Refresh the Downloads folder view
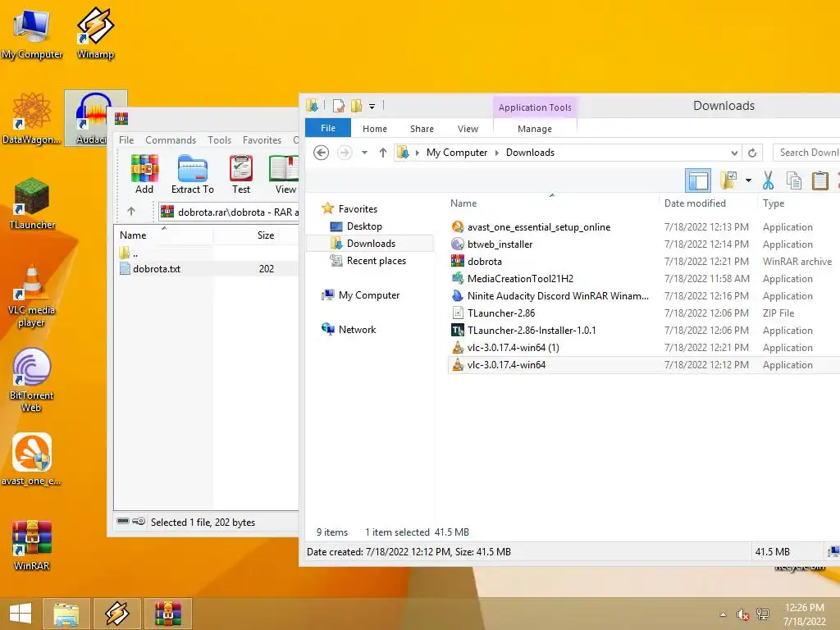840x630 pixels. coord(752,153)
